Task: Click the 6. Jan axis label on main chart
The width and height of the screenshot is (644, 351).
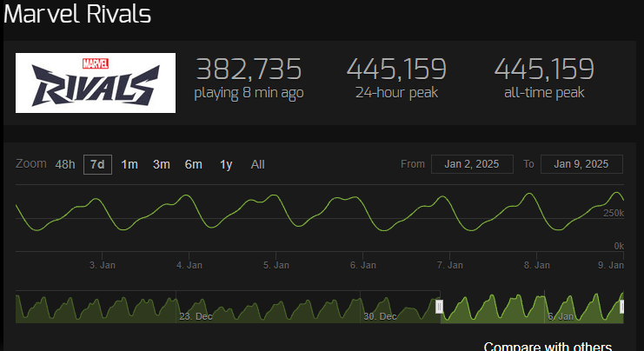Action: 363,265
